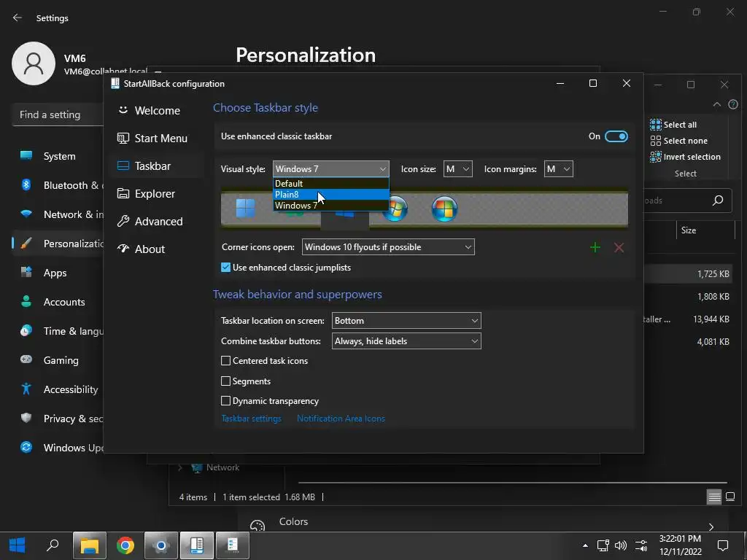The width and height of the screenshot is (747, 560).
Task: Click Select all in File Explorer ribbon
Action: tap(673, 125)
